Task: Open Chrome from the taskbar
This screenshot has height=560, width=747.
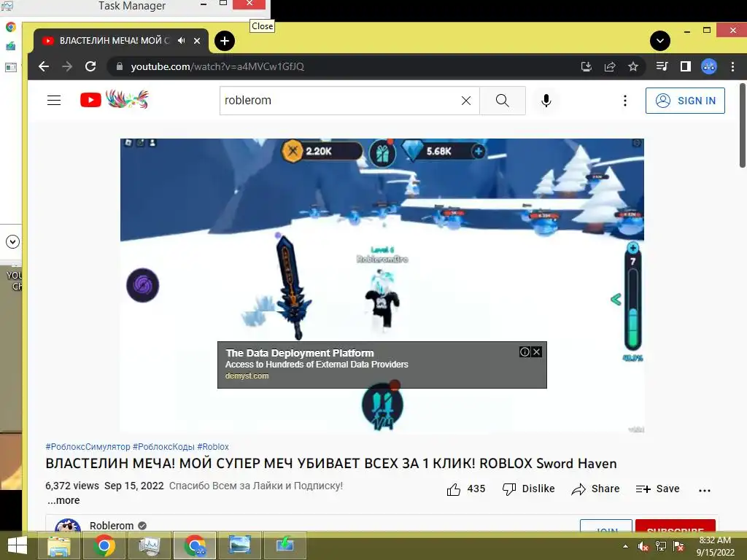Action: point(104,545)
